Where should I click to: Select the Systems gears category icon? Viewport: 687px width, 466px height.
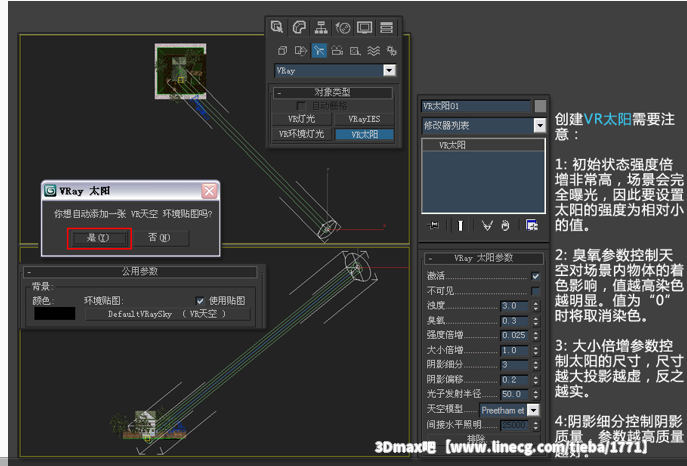point(391,51)
